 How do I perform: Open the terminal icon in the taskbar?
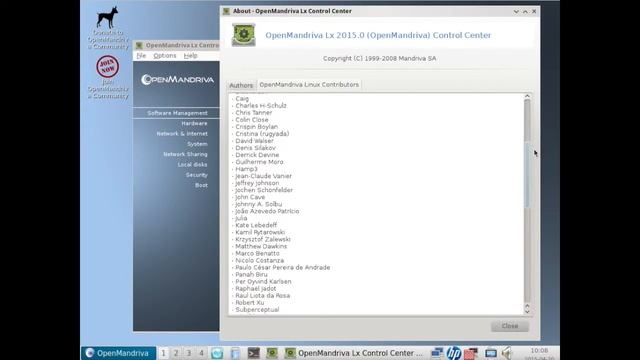pyautogui.click(x=253, y=353)
